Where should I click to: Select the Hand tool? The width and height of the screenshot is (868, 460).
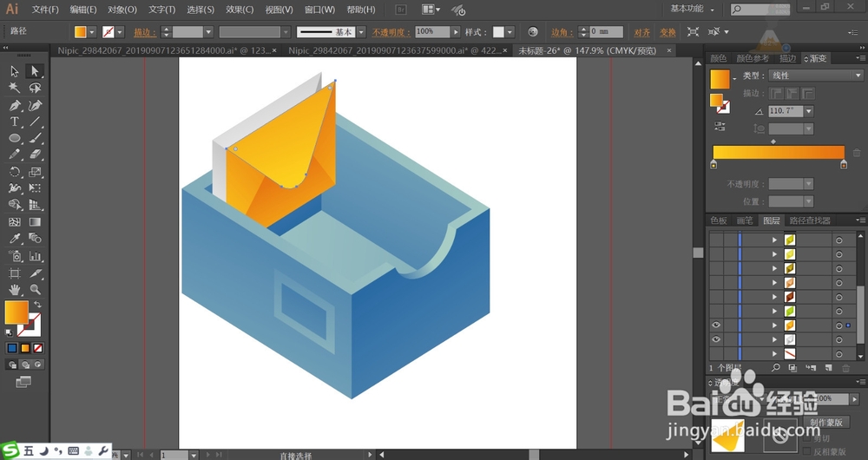click(15, 290)
